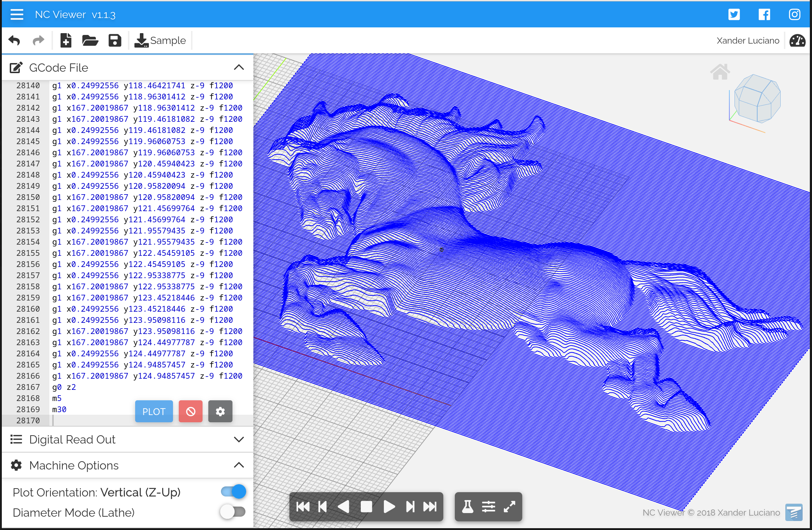Toggle Plot Orientation Vertical Z-Up switch
The height and width of the screenshot is (530, 812).
[233, 491]
